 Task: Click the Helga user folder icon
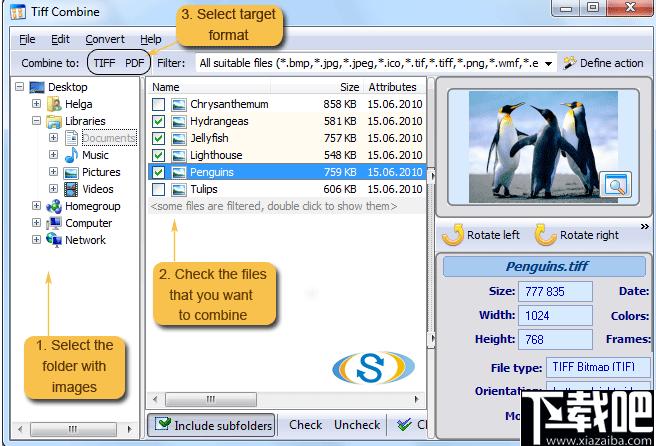[54, 104]
